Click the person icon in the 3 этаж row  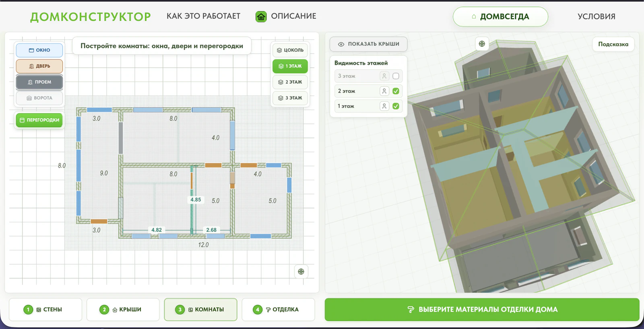click(384, 76)
